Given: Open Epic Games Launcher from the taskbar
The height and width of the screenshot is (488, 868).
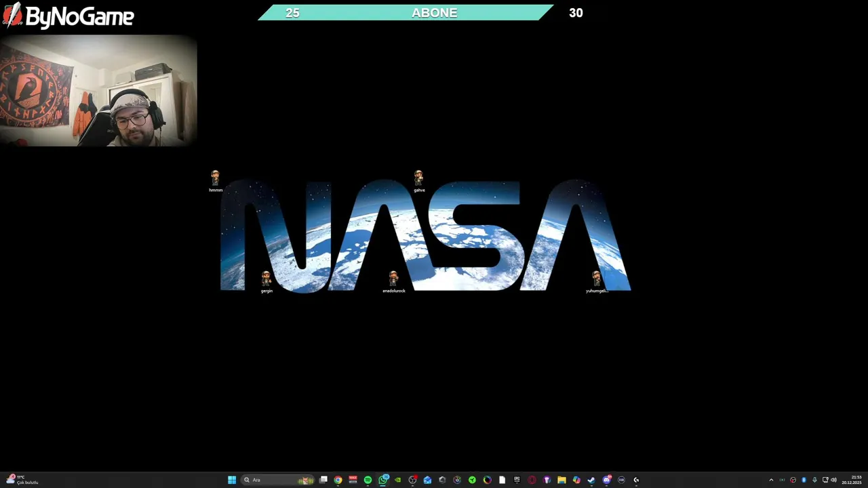Looking at the screenshot, I should click(x=517, y=480).
